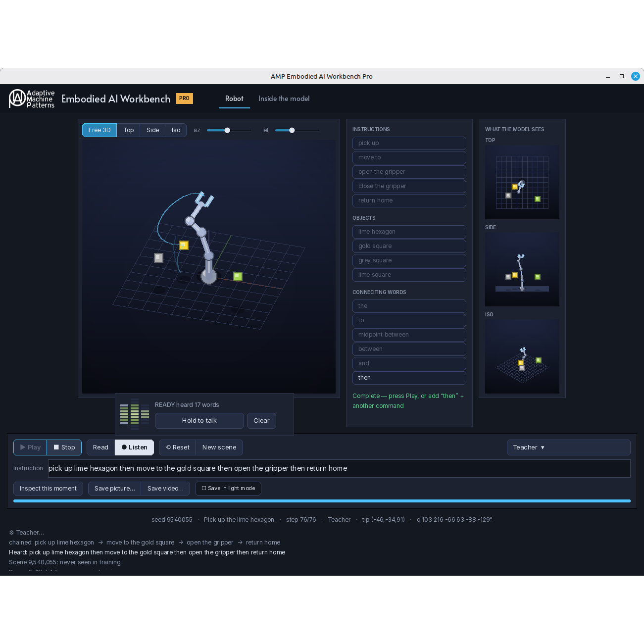Click the TOP model view thumbnail
644x644 pixels.
pyautogui.click(x=522, y=182)
